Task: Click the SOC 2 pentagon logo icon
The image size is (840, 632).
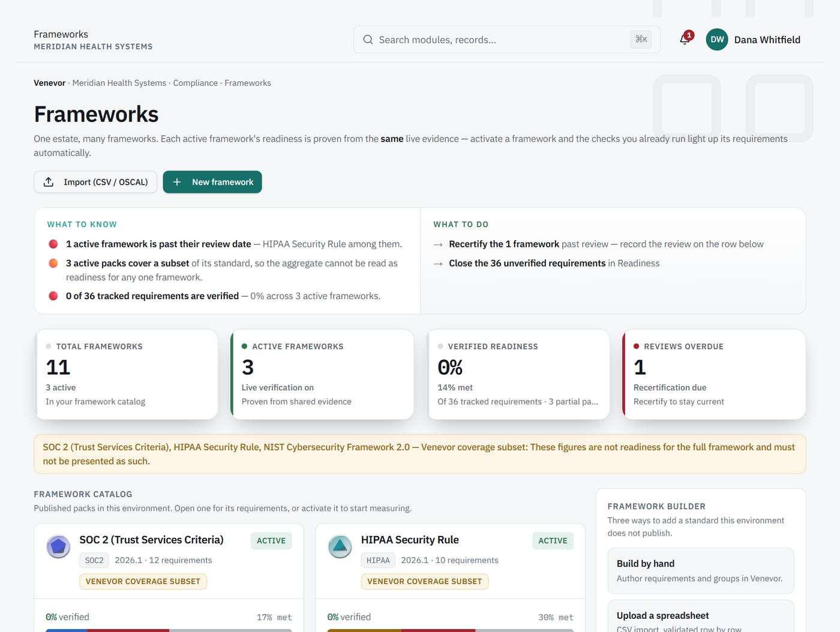Action: tap(58, 546)
